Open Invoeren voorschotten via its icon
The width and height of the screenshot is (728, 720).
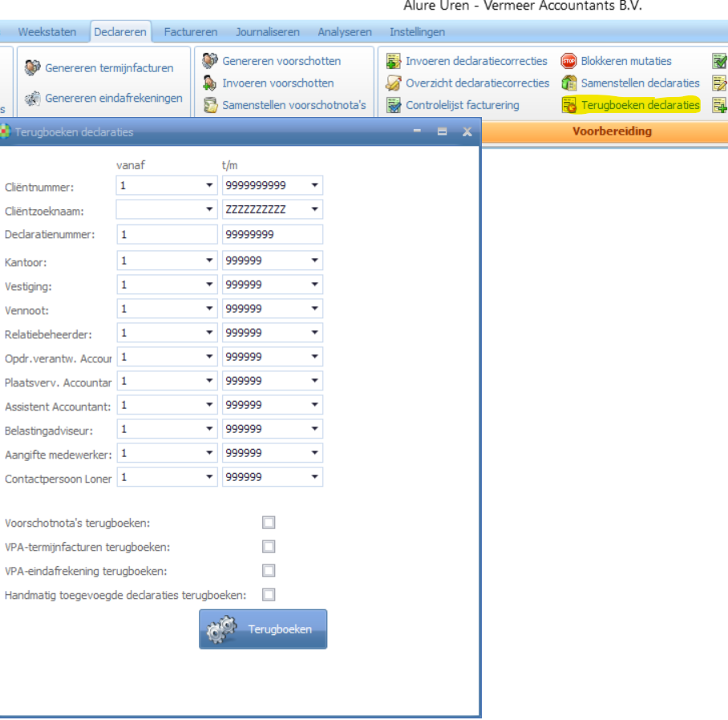[x=210, y=83]
